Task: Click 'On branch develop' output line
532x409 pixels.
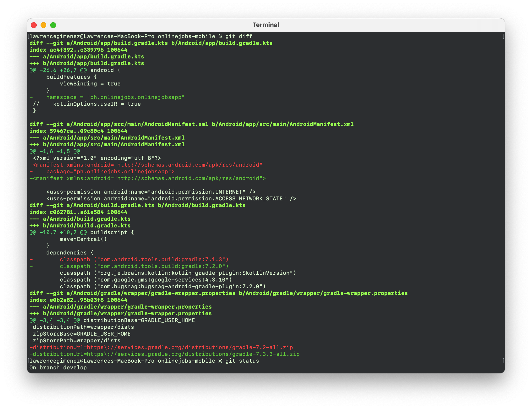Action: pos(58,368)
